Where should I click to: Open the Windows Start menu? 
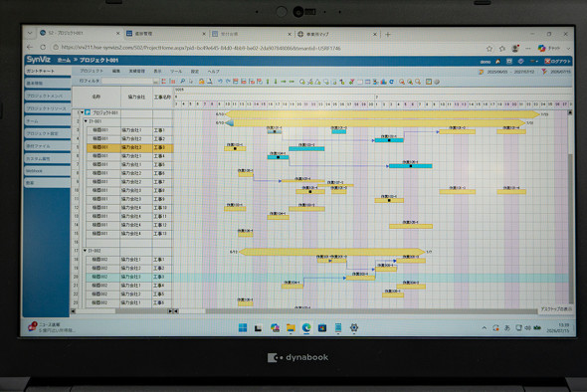pos(243,328)
